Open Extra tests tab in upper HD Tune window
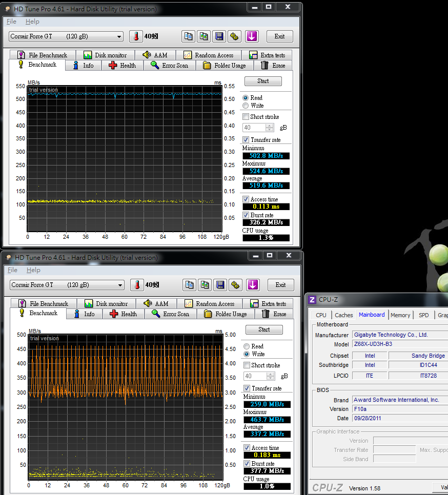This screenshot has height=495, width=448. click(x=267, y=55)
